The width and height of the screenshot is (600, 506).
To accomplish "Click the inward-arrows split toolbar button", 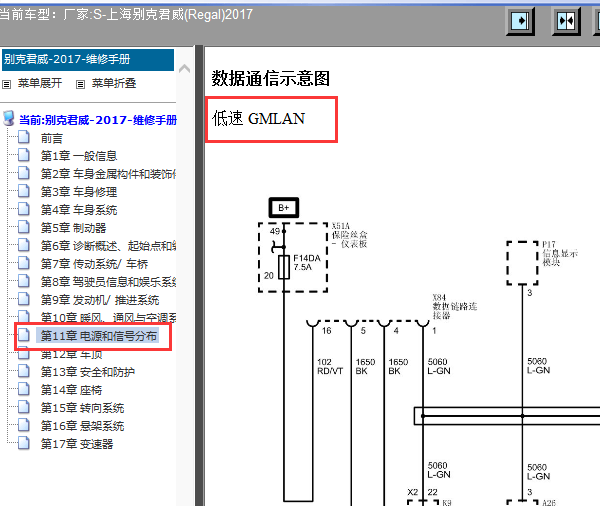I will [566, 21].
